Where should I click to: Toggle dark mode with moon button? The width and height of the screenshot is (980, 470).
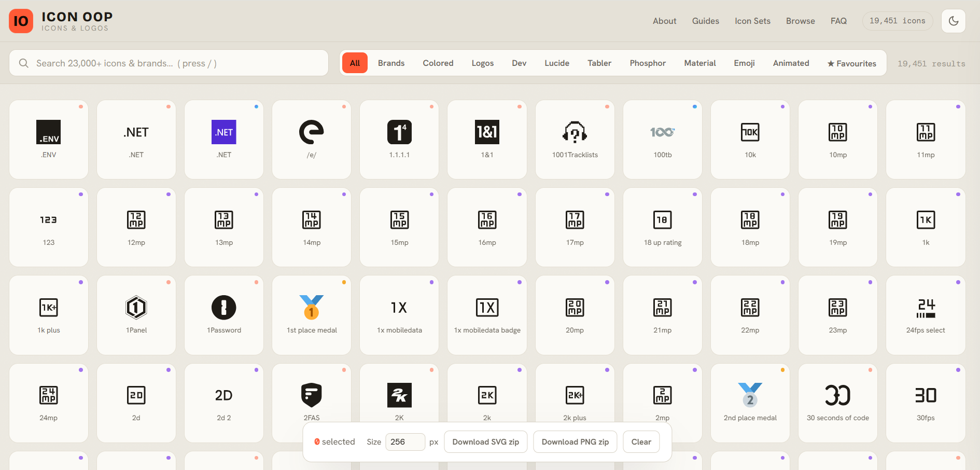tap(953, 21)
